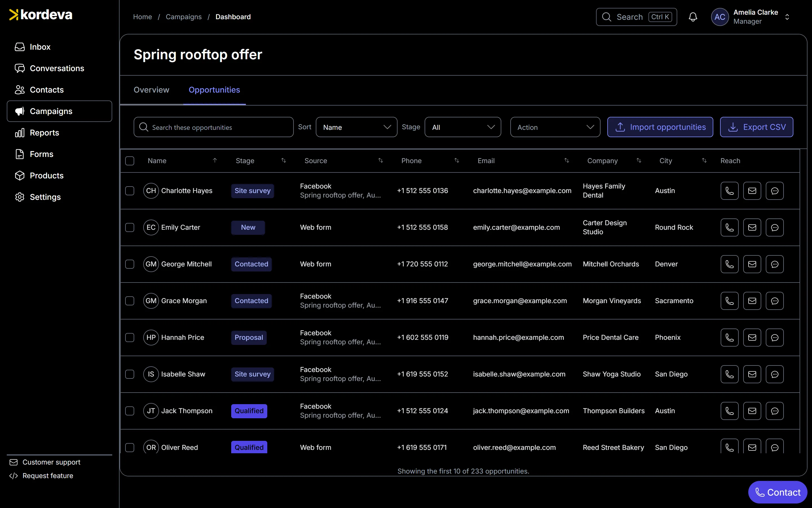Sort table by Phone column arrows
This screenshot has width=812, height=508.
pos(457,161)
